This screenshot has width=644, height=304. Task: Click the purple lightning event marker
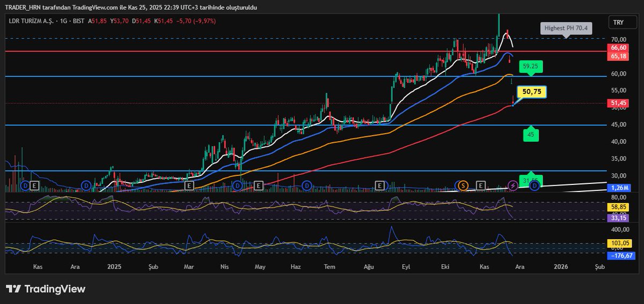pos(513,186)
